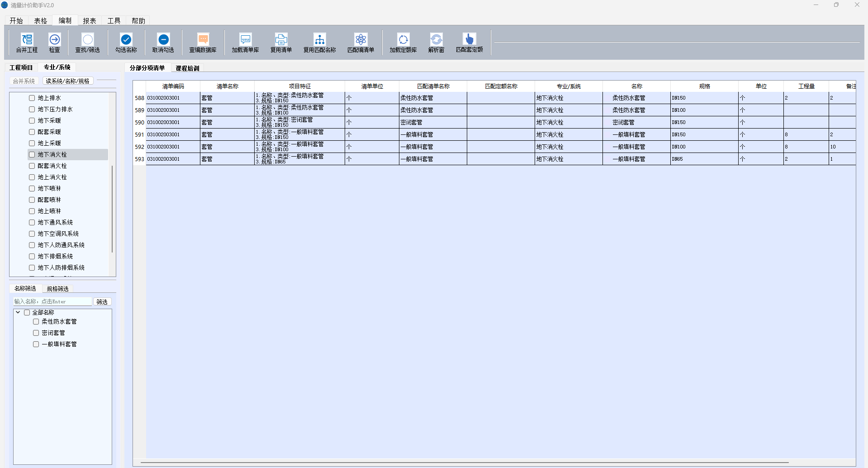This screenshot has width=868, height=468.
Task: Tick the 地下通风系统 checkbox
Action: pyautogui.click(x=32, y=222)
